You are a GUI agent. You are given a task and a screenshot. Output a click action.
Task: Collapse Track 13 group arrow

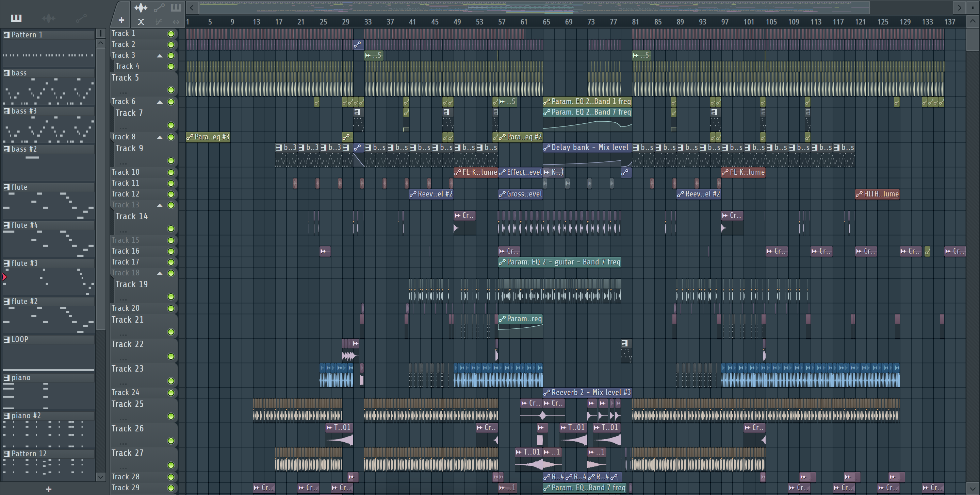pos(160,205)
